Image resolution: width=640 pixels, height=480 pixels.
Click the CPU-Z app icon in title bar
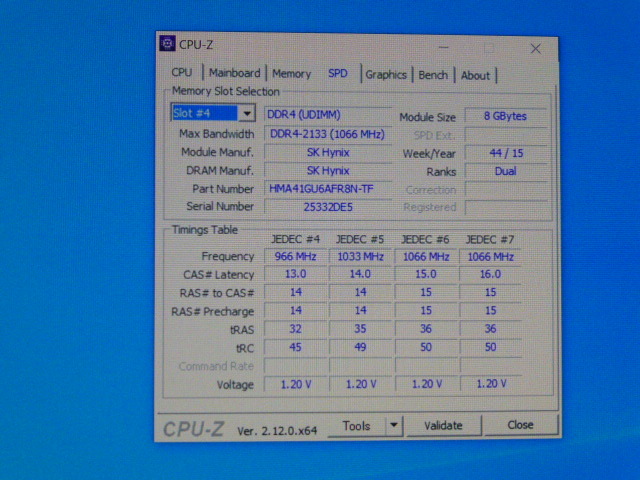click(167, 43)
